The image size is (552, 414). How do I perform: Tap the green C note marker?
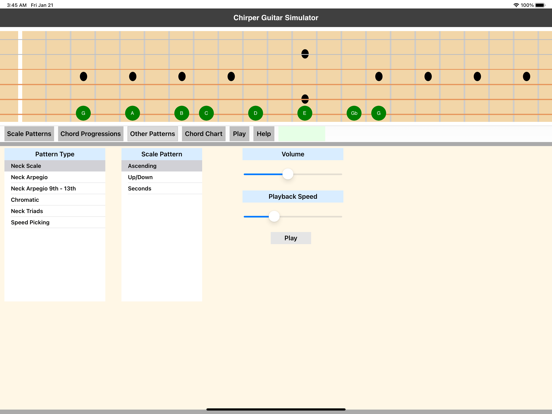(206, 113)
